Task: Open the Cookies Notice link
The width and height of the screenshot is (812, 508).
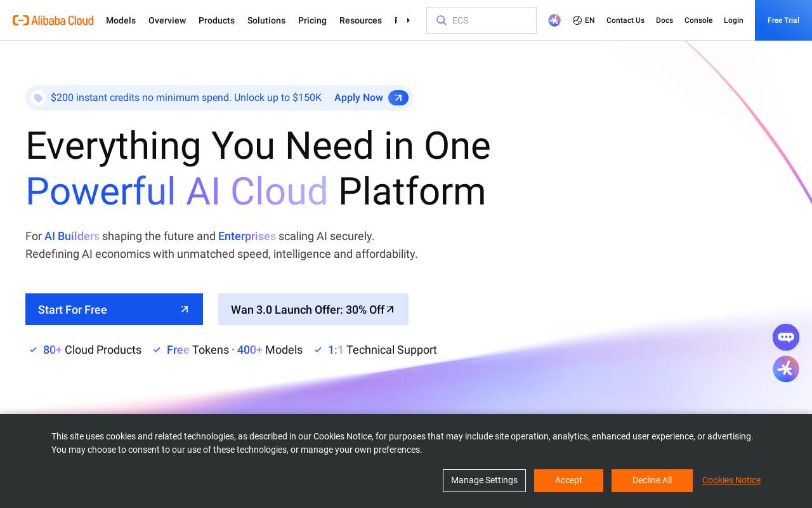Action: coord(731,480)
